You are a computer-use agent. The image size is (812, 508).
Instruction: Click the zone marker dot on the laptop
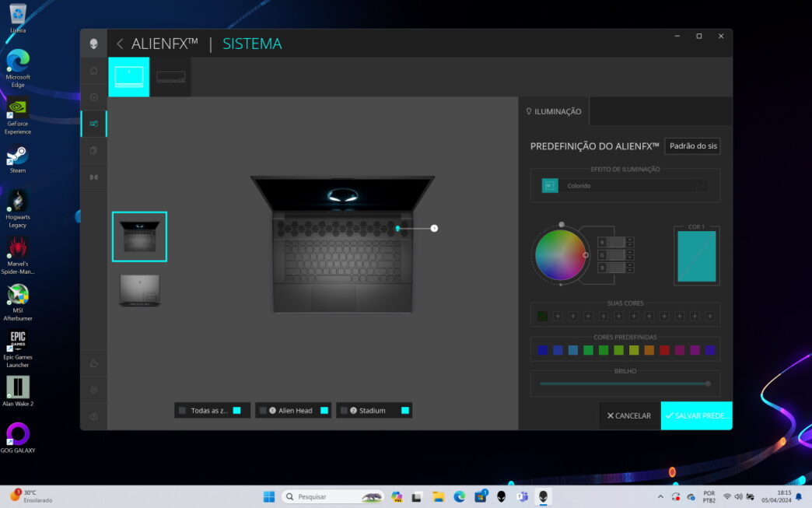(x=434, y=229)
